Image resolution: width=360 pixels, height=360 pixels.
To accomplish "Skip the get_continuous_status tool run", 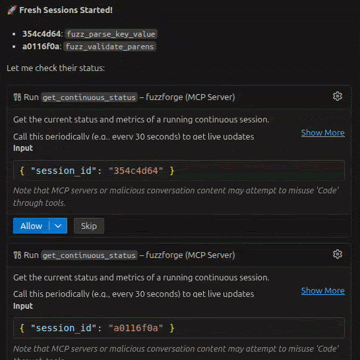I will pos(89,226).
